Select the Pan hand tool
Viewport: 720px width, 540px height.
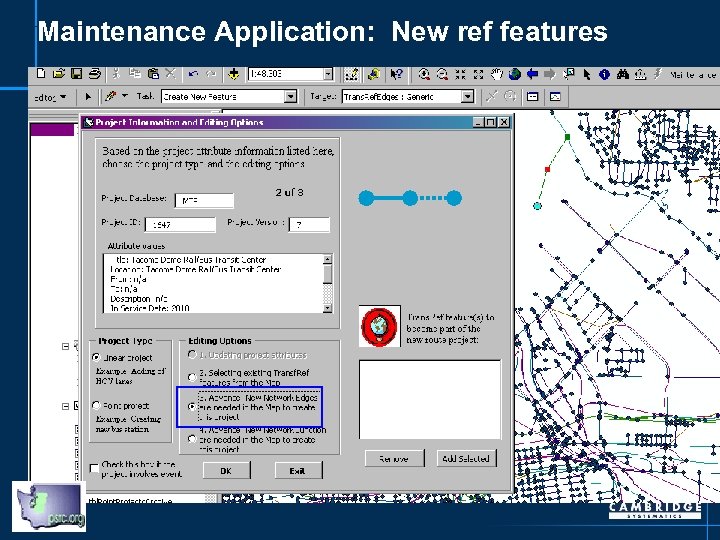pos(497,74)
